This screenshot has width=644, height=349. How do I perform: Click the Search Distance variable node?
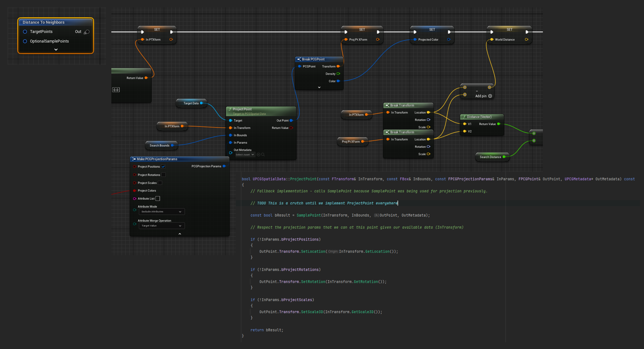[x=490, y=157]
